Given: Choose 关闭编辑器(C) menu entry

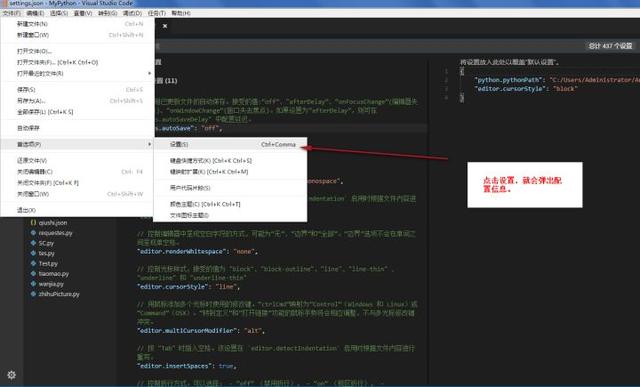Looking at the screenshot, I should (x=78, y=172).
